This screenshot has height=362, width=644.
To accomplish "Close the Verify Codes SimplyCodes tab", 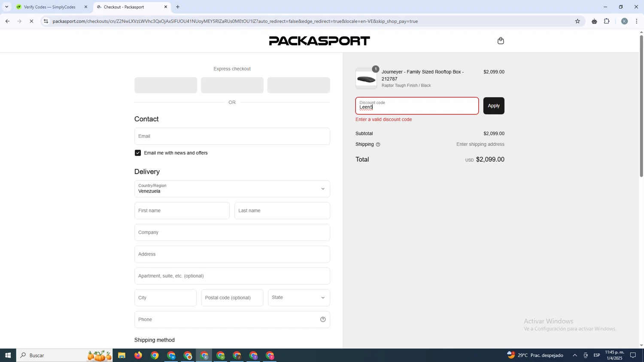I will 85,7.
